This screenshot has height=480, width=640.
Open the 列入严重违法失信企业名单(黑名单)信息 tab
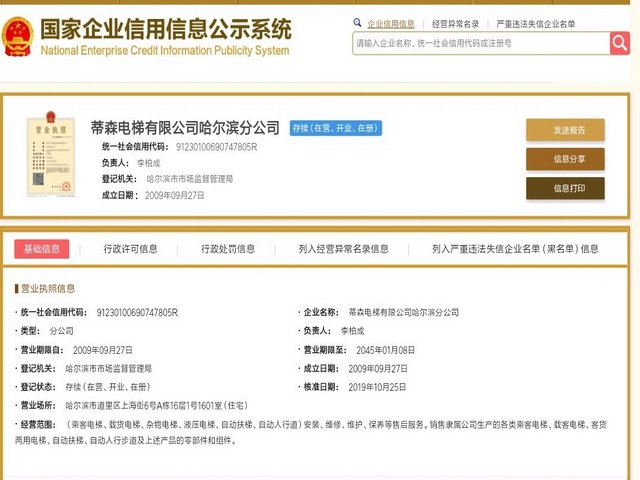tap(515, 249)
